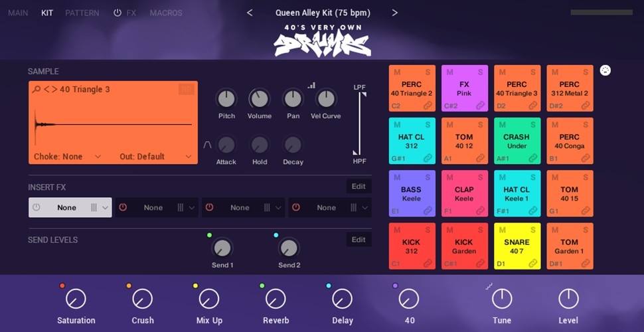This screenshot has width=644, height=332.
Task: Go to next kit preset arrow
Action: (395, 13)
